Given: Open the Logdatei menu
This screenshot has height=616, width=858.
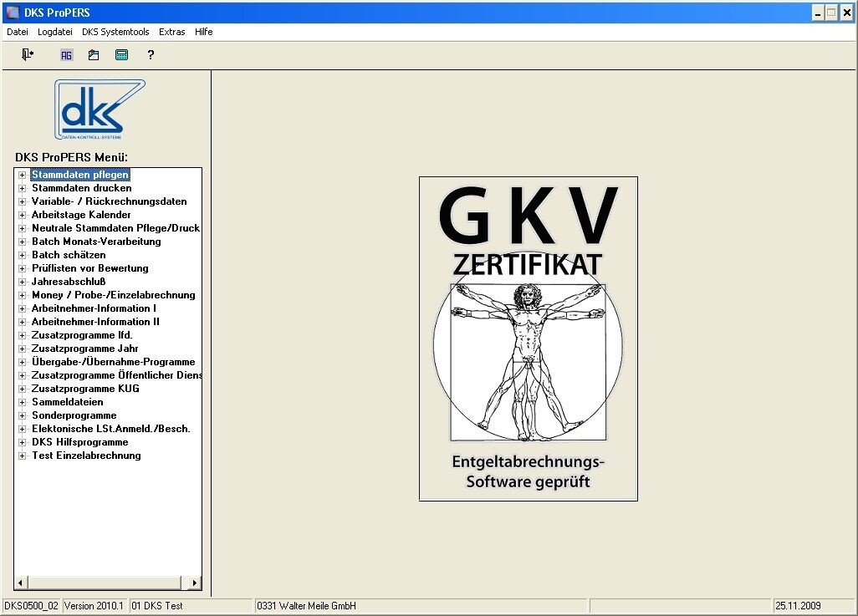Looking at the screenshot, I should pyautogui.click(x=54, y=32).
